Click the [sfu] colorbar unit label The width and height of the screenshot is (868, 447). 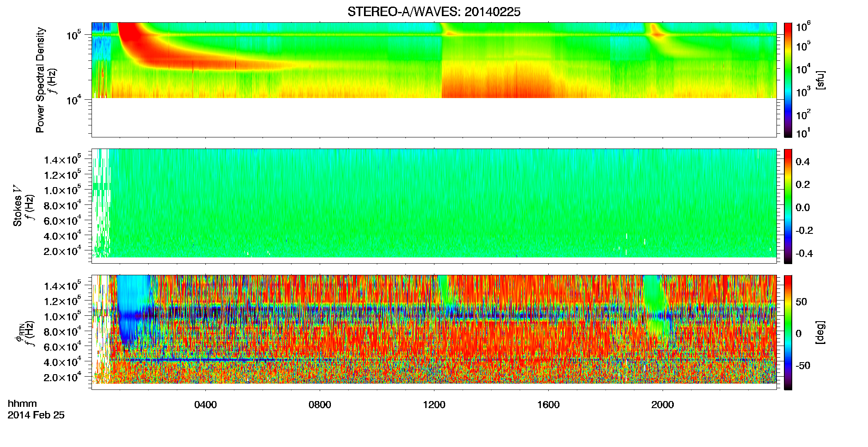(820, 80)
